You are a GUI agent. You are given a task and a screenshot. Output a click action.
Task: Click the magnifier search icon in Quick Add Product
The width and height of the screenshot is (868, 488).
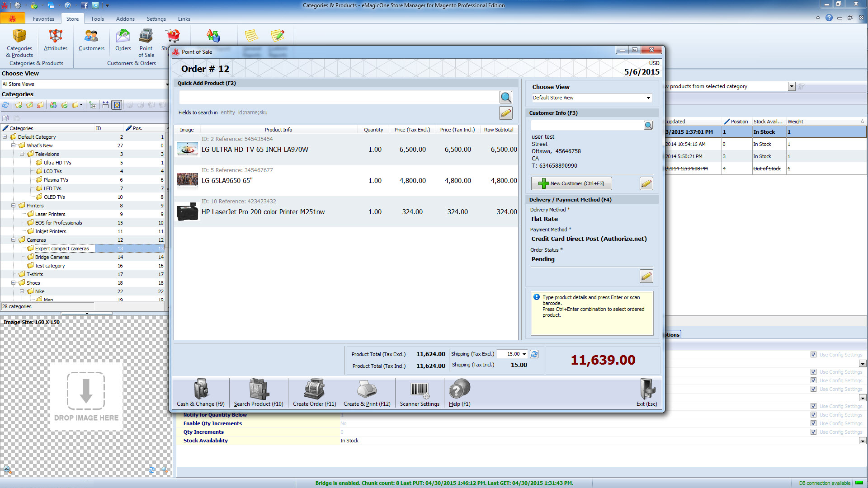pyautogui.click(x=506, y=97)
